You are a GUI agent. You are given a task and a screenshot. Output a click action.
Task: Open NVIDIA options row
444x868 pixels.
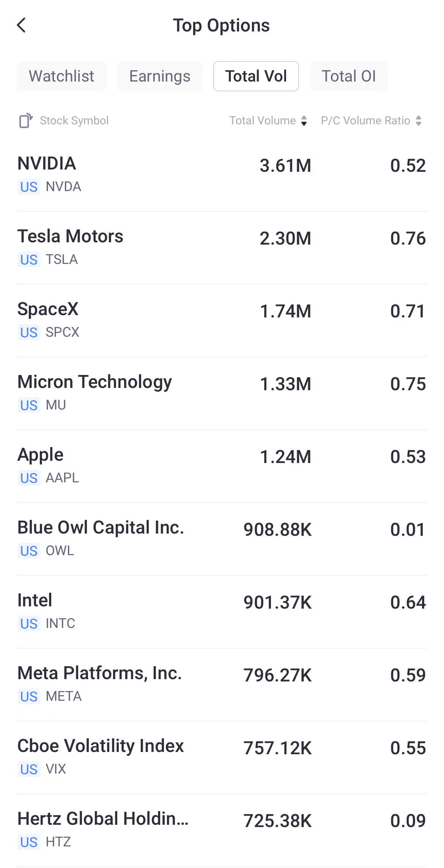(222, 175)
